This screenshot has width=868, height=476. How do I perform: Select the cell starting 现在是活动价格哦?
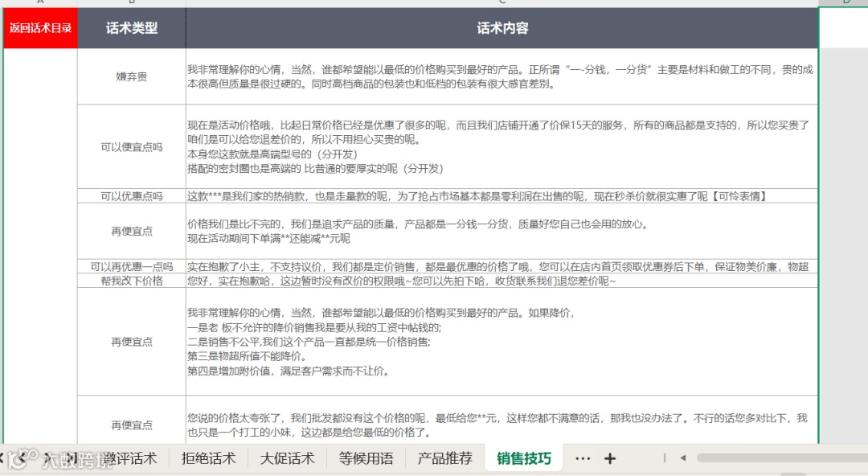502,147
